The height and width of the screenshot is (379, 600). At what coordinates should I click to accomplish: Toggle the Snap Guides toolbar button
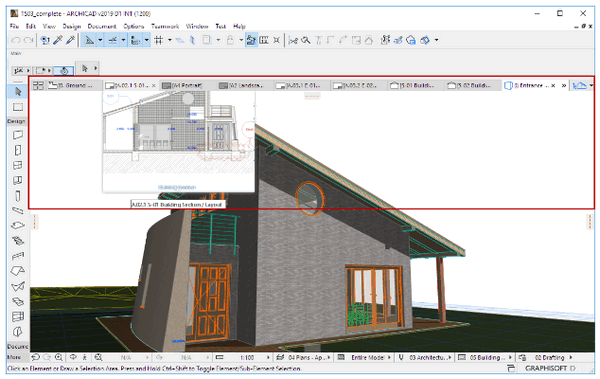[x=112, y=40]
